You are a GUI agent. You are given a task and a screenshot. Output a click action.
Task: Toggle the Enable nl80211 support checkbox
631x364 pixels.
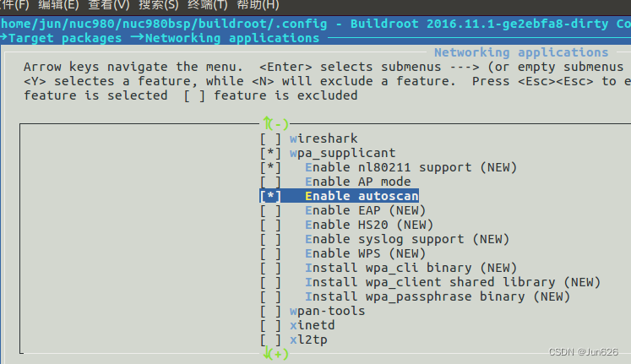(x=270, y=168)
